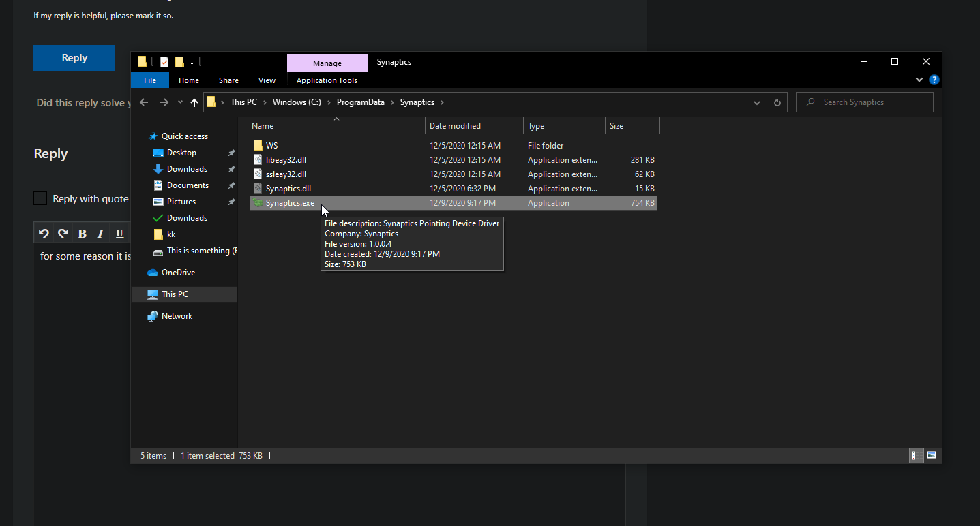Select the Synaptics.dll file
This screenshot has height=526, width=980.
[454, 189]
